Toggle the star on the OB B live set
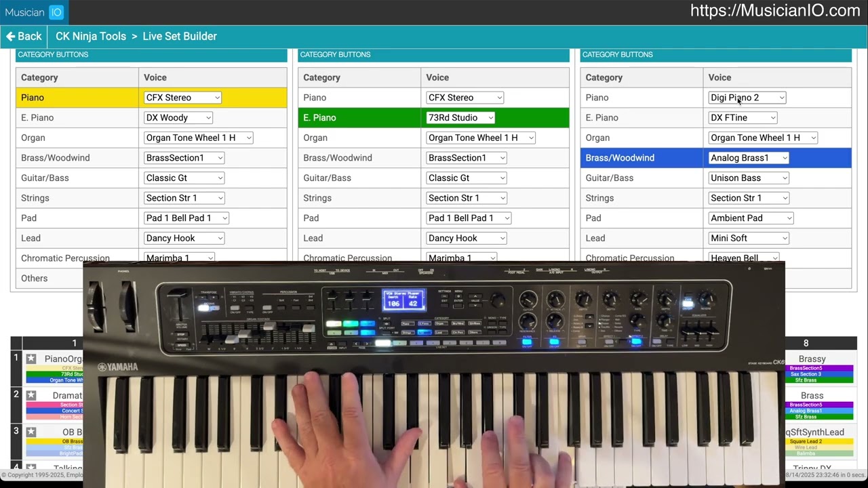Screen dimensions: 868x488 pos(31,432)
